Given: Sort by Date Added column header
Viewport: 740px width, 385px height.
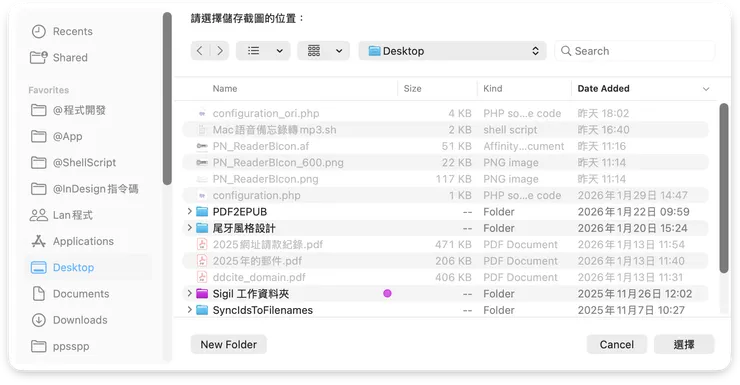Looking at the screenshot, I should tap(604, 89).
